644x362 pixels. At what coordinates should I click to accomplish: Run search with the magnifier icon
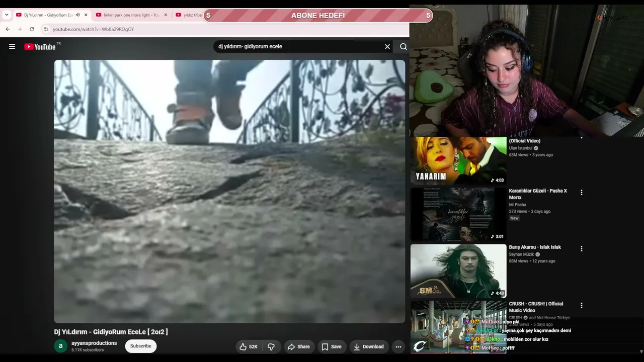click(x=404, y=47)
